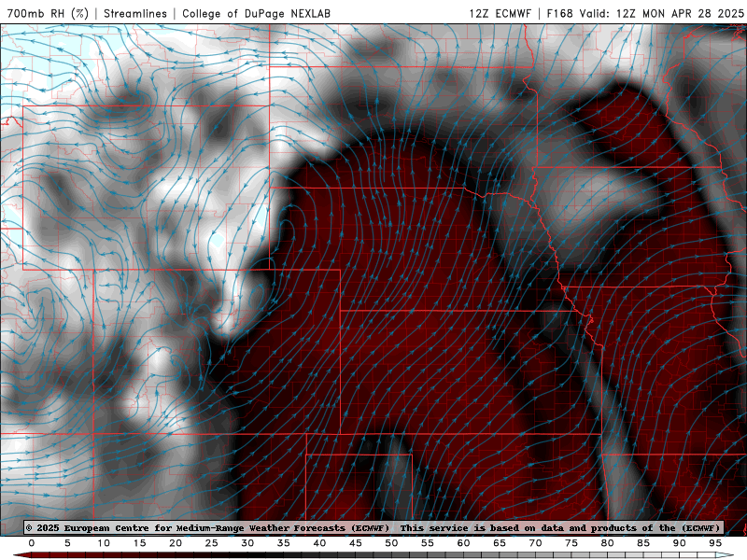Image resolution: width=747 pixels, height=560 pixels.
Task: Select the "85" value on the legend
Action: pyautogui.click(x=643, y=543)
